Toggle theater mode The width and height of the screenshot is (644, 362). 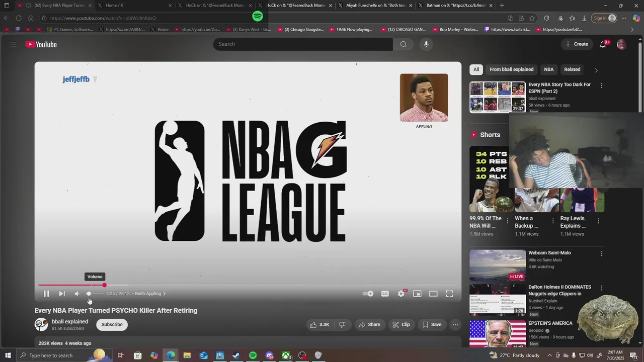pyautogui.click(x=433, y=294)
